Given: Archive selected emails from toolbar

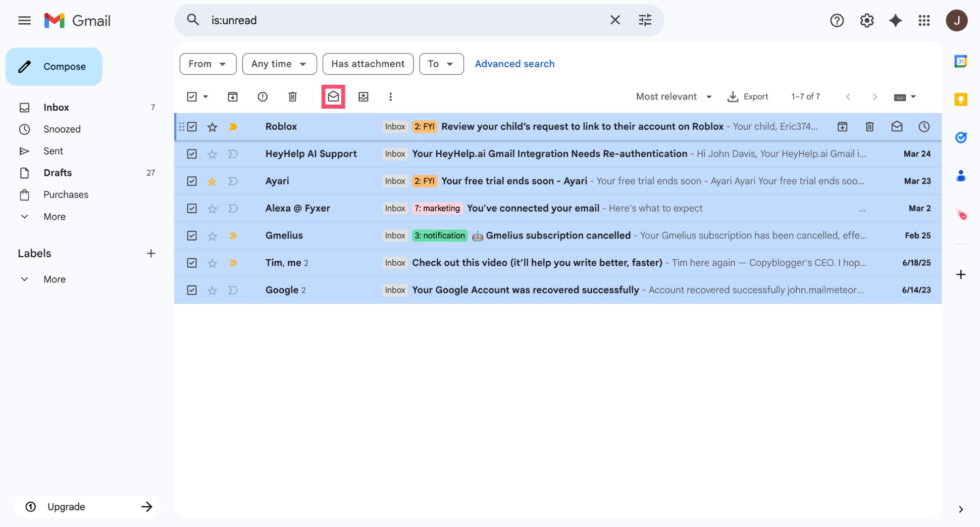Looking at the screenshot, I should click(232, 97).
